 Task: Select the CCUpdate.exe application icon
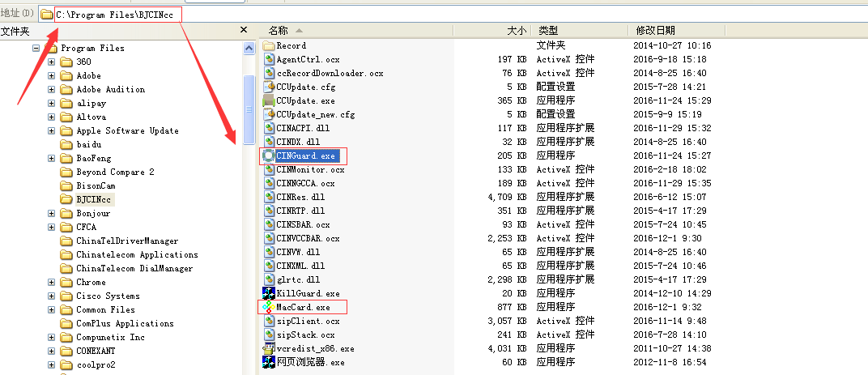(x=269, y=100)
